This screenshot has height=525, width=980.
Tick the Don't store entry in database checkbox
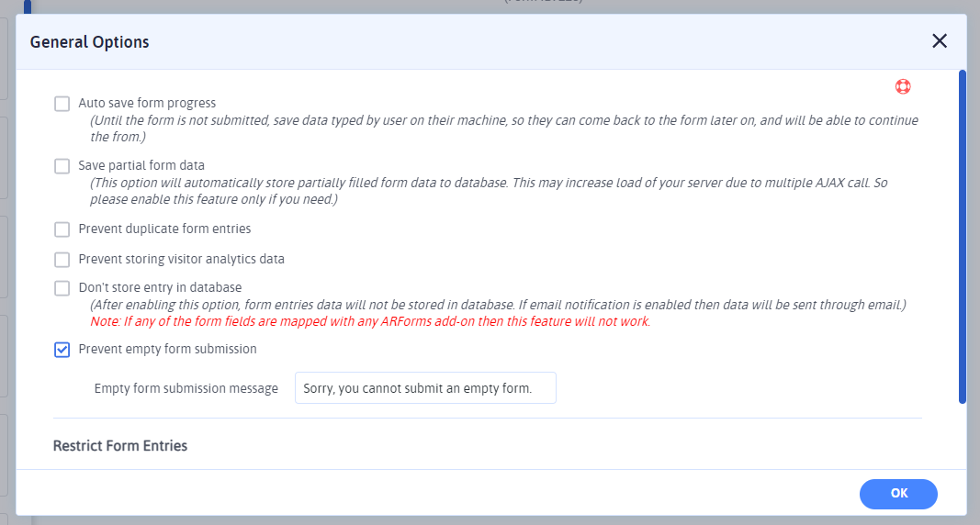tap(62, 288)
